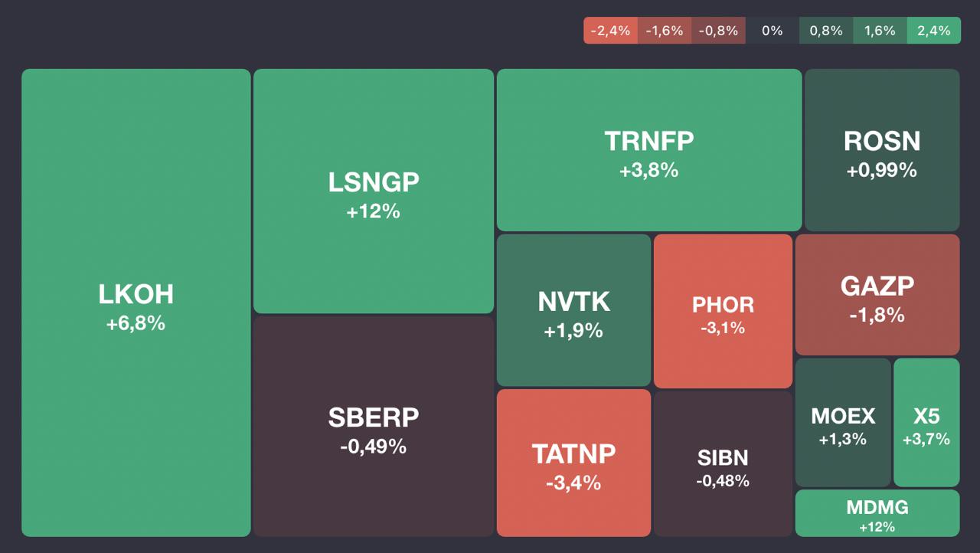Viewport: 980px width, 553px height.
Task: Click the MDMG tile
Action: coord(877,513)
